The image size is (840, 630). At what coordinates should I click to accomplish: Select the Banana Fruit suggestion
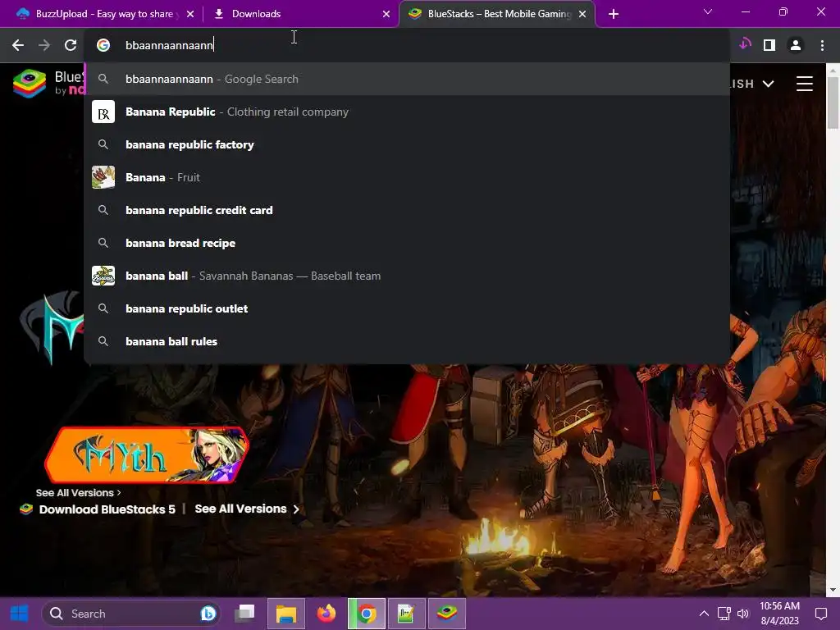point(407,177)
